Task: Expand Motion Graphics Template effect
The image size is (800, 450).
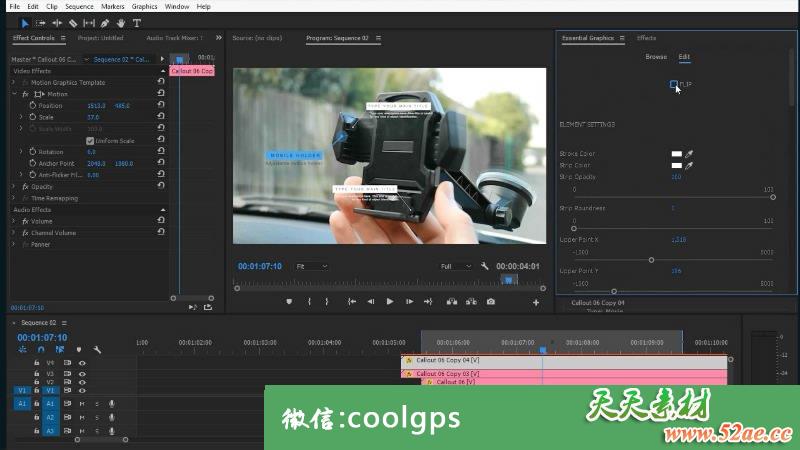Action: coord(14,82)
